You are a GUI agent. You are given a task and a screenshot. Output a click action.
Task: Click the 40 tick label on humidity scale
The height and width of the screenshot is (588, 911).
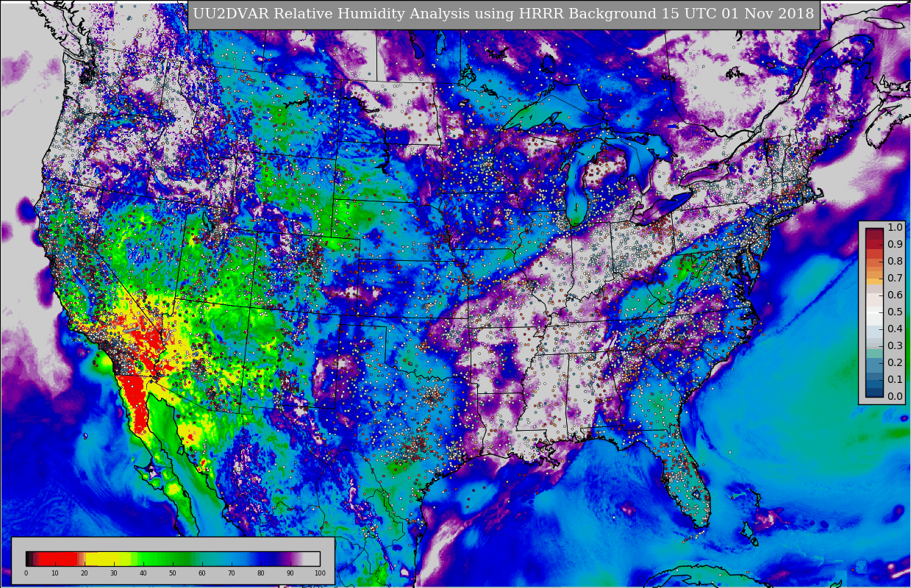143,573
